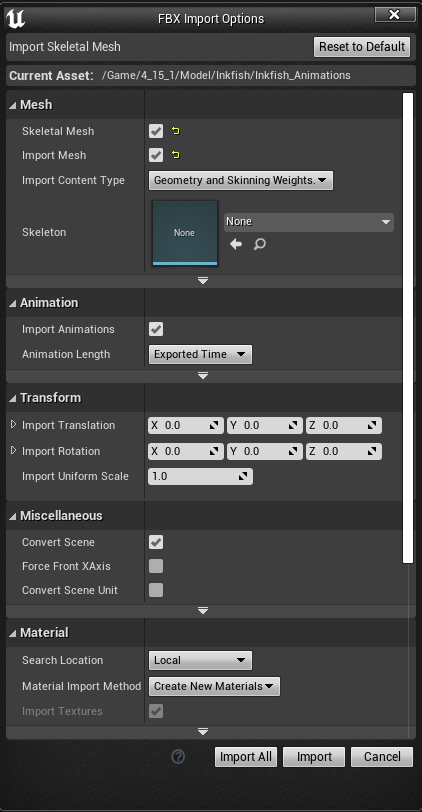422x812 pixels.
Task: Click Import Uniform Scale value field
Action: (x=200, y=476)
